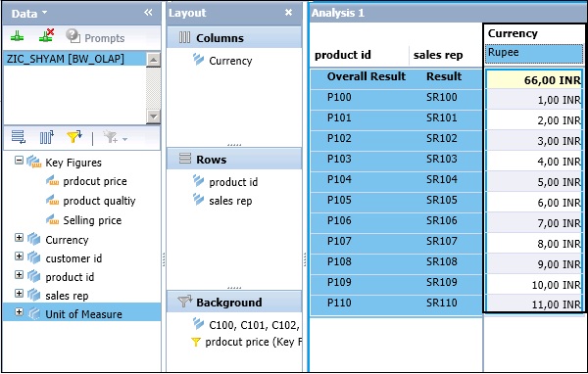
Task: Select product qualtiy key figure
Action: [99, 201]
